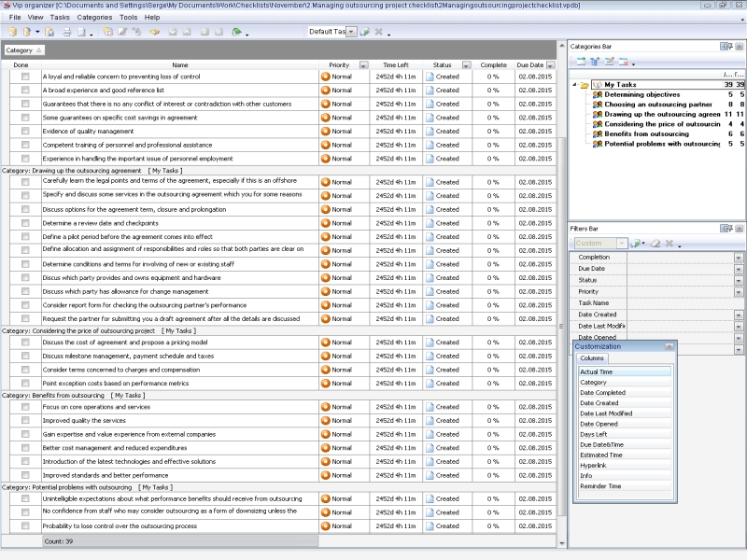Screen dimensions: 747x560
Task: Mark 'Focus on core operations and services' as done
Action: coord(25,407)
